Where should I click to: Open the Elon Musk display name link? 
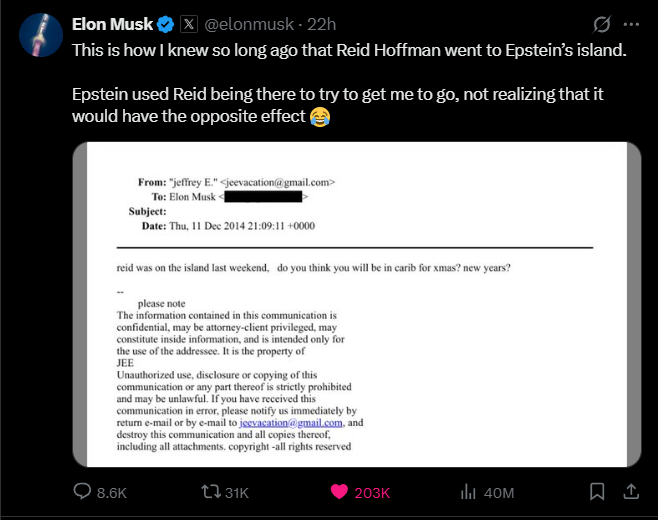click(x=113, y=23)
